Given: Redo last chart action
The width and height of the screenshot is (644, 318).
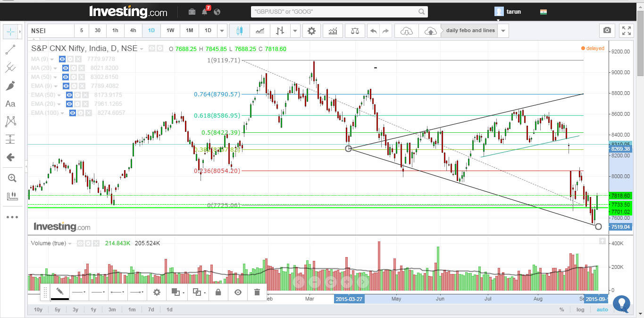Looking at the screenshot, I should [385, 31].
